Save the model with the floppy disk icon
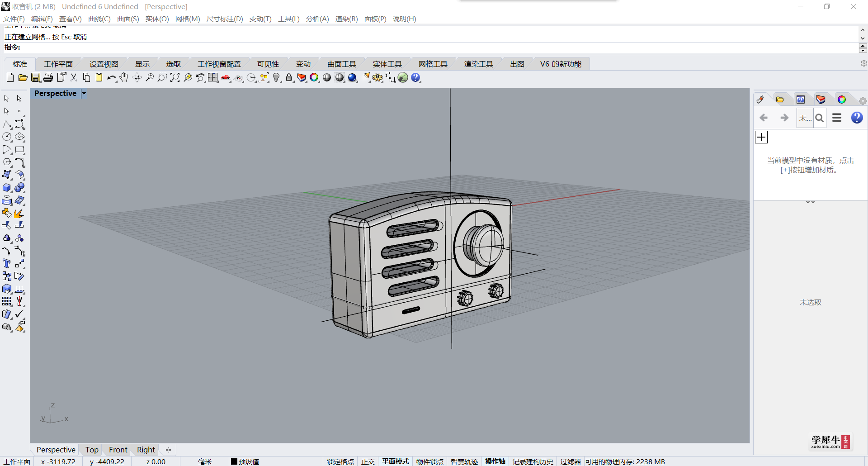 tap(36, 78)
